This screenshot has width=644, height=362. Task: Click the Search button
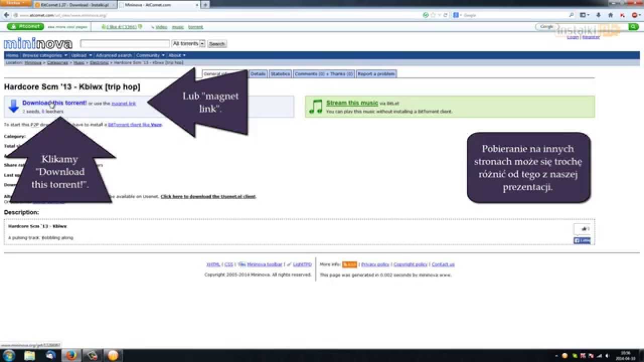click(x=217, y=44)
